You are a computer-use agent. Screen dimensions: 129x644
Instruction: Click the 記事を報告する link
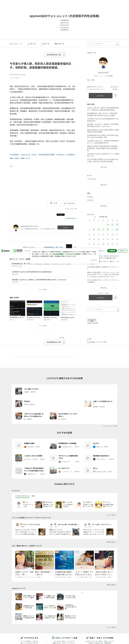[x=71, y=218]
